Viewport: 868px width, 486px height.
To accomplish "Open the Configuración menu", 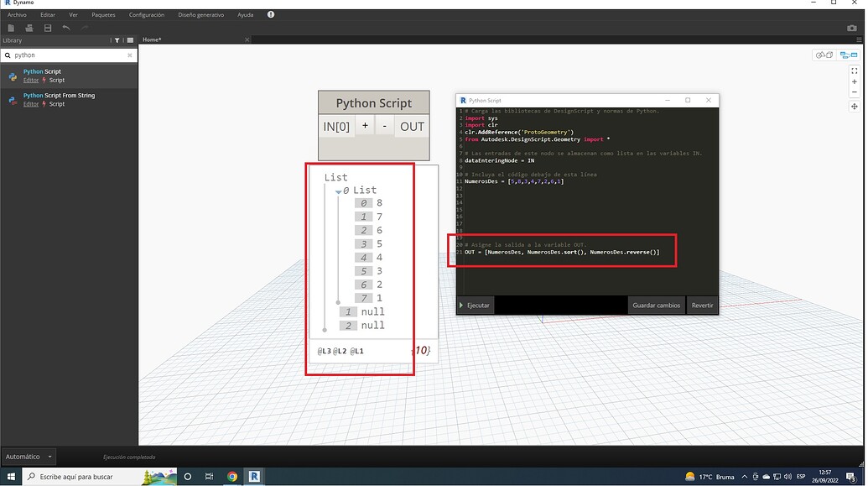I will tap(146, 14).
